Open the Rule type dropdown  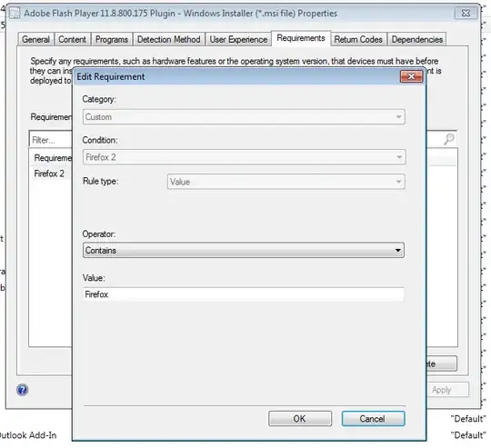[x=286, y=182]
